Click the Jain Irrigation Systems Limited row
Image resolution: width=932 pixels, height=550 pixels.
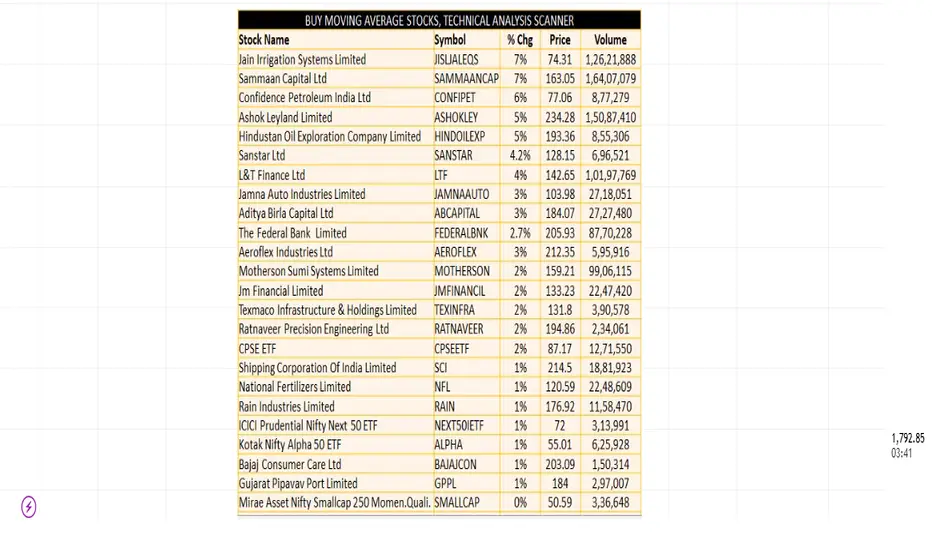click(x=439, y=59)
